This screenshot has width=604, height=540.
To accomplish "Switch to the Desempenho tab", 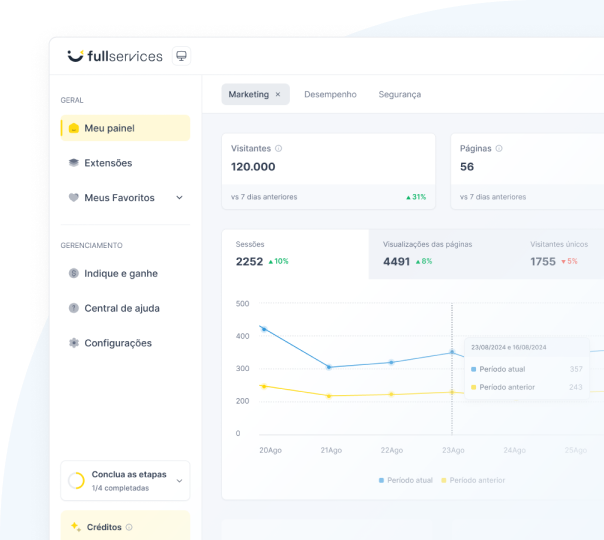I will coord(330,94).
